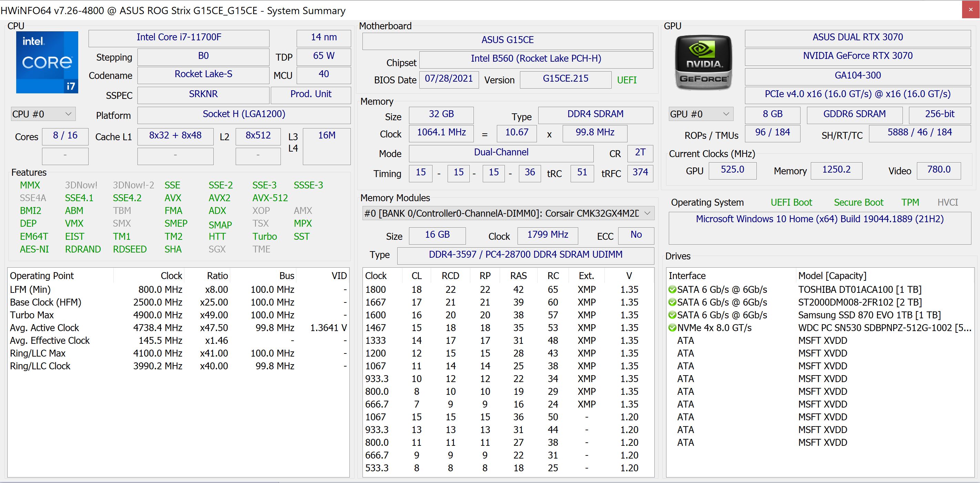Open the CPU #0 selector dropdown
Viewport: 980px width, 483px height.
click(43, 114)
